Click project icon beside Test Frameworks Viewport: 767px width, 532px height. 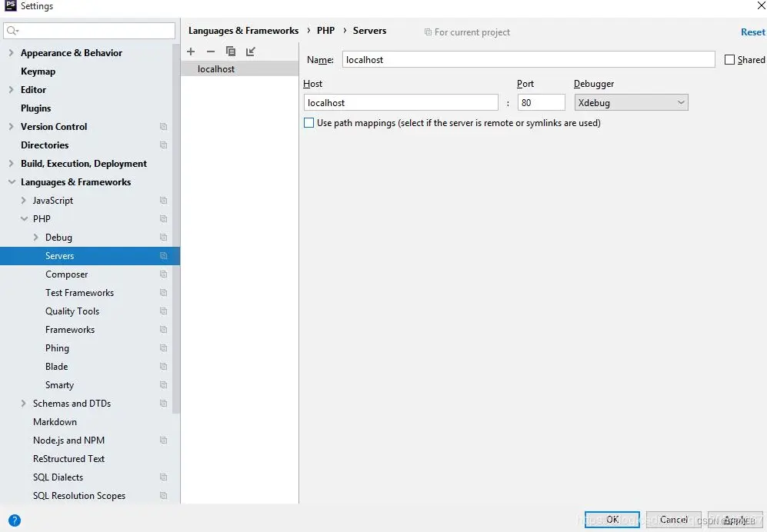tap(163, 293)
